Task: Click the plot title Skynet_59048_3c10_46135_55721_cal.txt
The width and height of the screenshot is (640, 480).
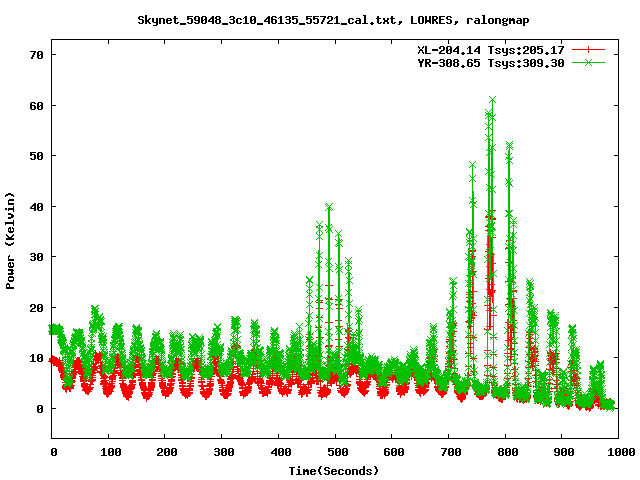Action: pos(267,20)
